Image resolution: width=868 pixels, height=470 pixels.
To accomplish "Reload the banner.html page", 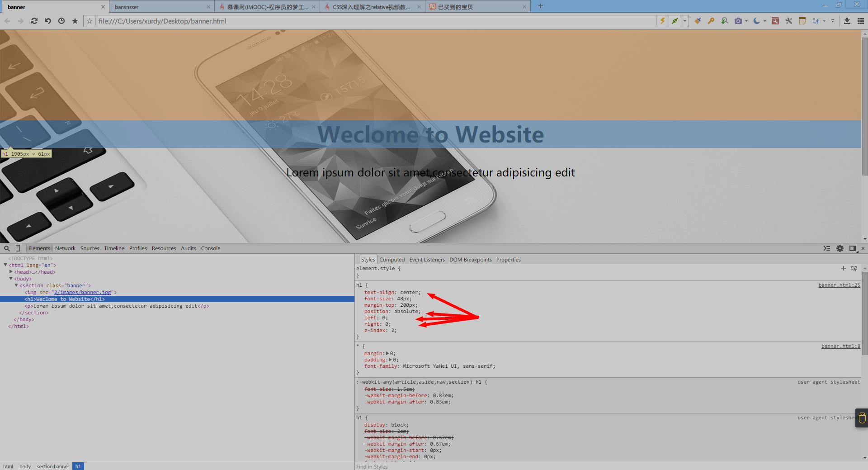I will point(34,21).
